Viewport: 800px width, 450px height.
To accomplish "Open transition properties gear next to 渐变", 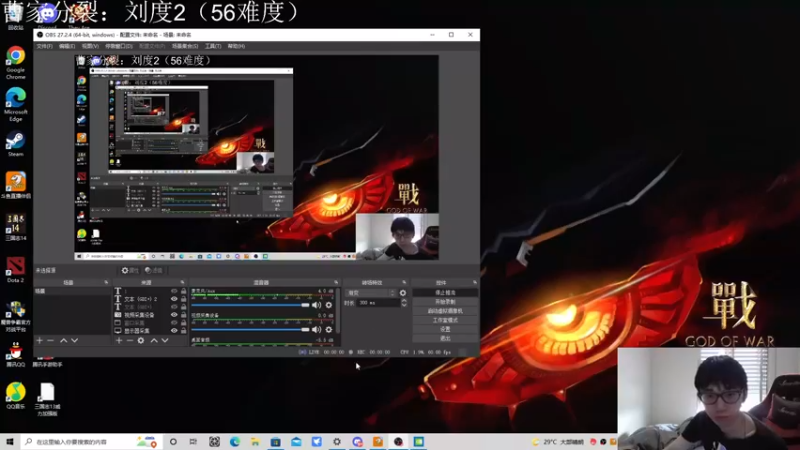I will click(x=403, y=293).
